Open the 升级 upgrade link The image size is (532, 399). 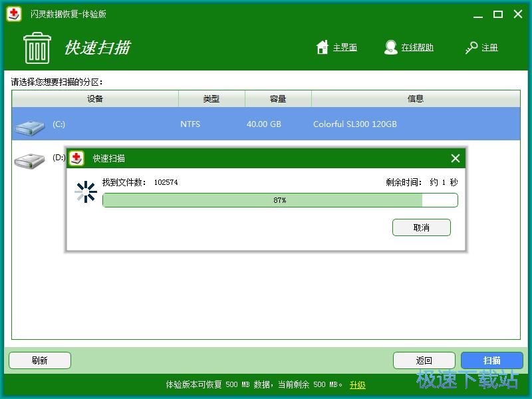pos(358,385)
